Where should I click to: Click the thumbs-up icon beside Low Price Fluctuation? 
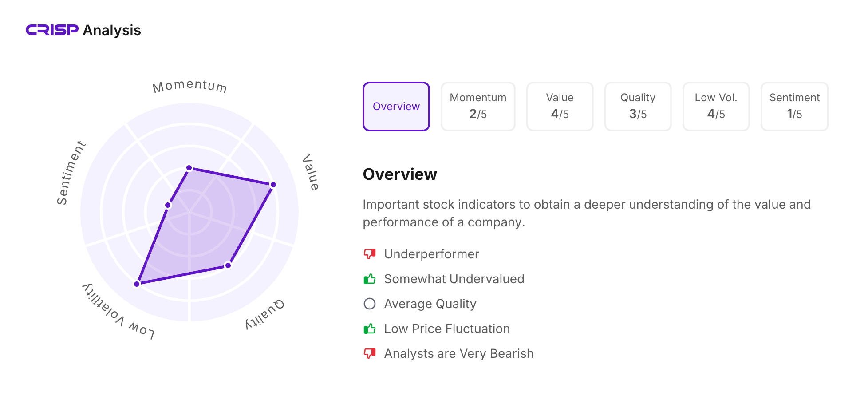click(370, 329)
